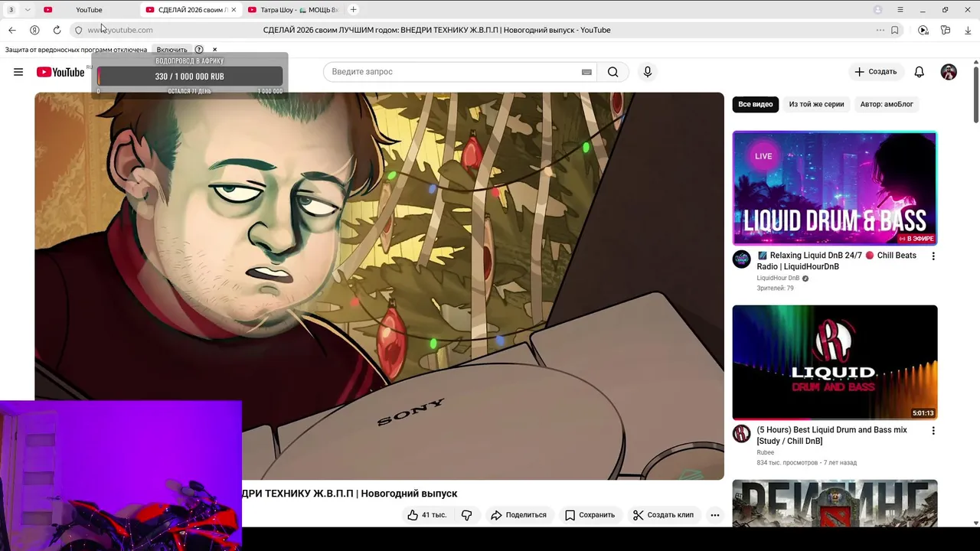
Task: Open the Liquid Drum & Bass live thumbnail
Action: [835, 188]
